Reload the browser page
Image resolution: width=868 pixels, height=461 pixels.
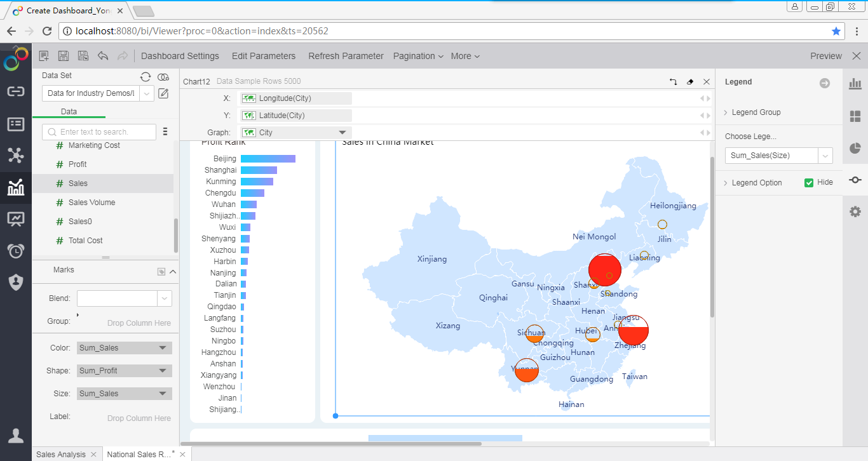tap(46, 30)
